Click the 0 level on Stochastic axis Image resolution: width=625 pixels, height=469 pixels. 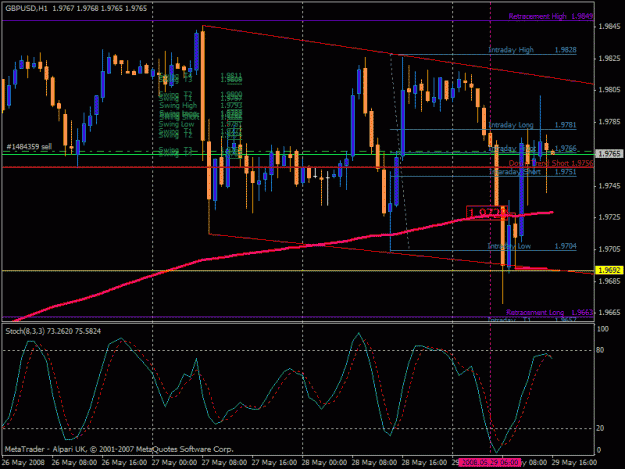[599, 450]
